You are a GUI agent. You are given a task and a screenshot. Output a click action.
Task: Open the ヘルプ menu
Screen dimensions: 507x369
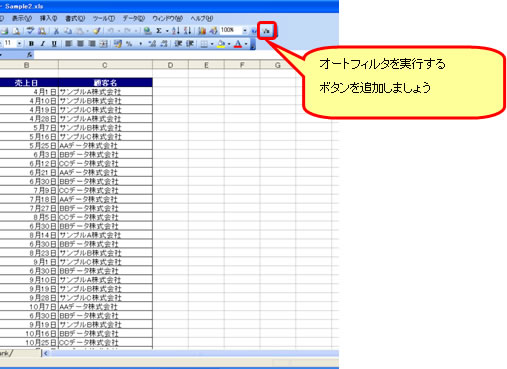202,18
